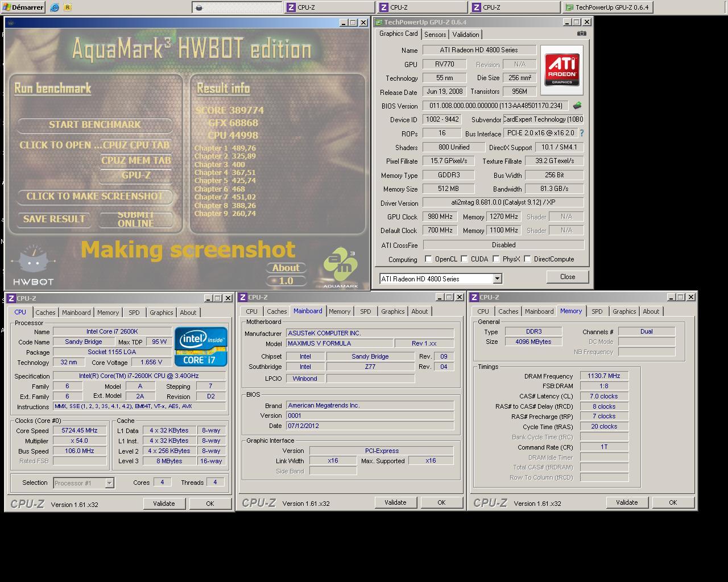This screenshot has width=728, height=582.
Task: Click the MAXIMUS V FORMULA model field
Action: click(x=340, y=343)
